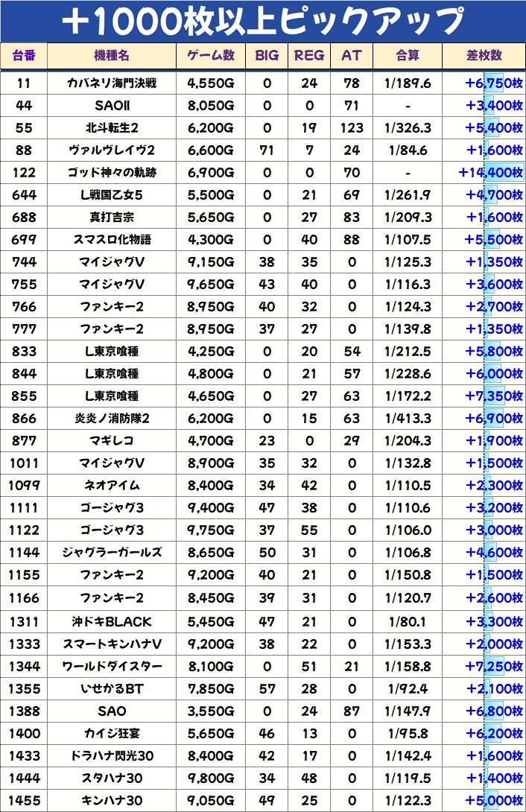Select the いせかるBT machine name cell
This screenshot has height=812, width=526.
(112, 689)
